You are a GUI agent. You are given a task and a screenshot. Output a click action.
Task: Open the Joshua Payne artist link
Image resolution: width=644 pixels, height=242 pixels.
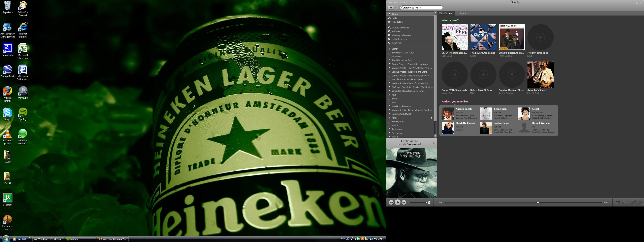tap(502, 123)
